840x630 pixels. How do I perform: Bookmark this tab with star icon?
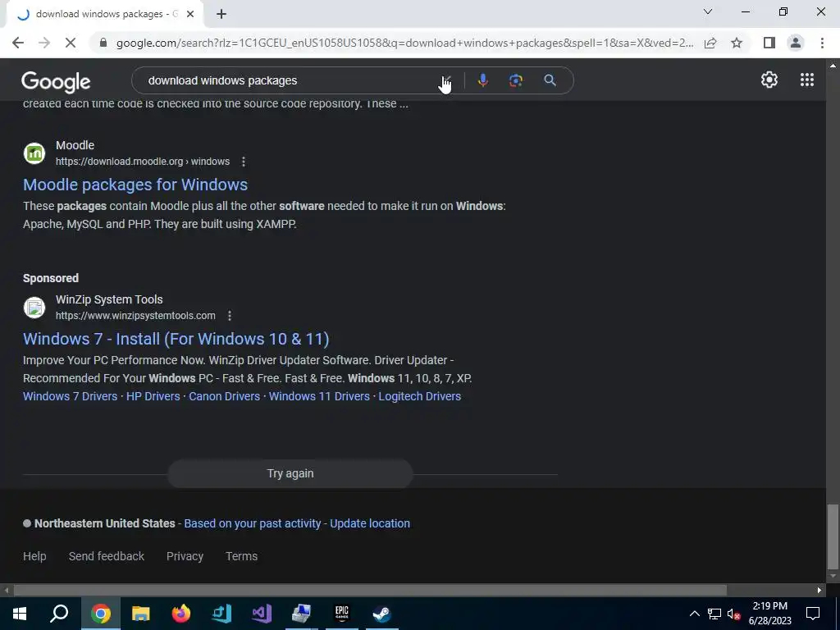point(737,43)
